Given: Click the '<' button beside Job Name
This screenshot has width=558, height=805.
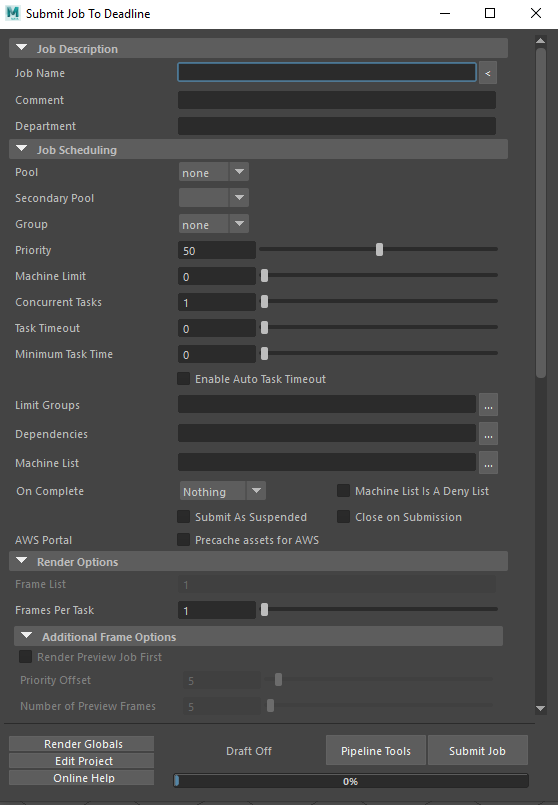Looking at the screenshot, I should pyautogui.click(x=488, y=73).
